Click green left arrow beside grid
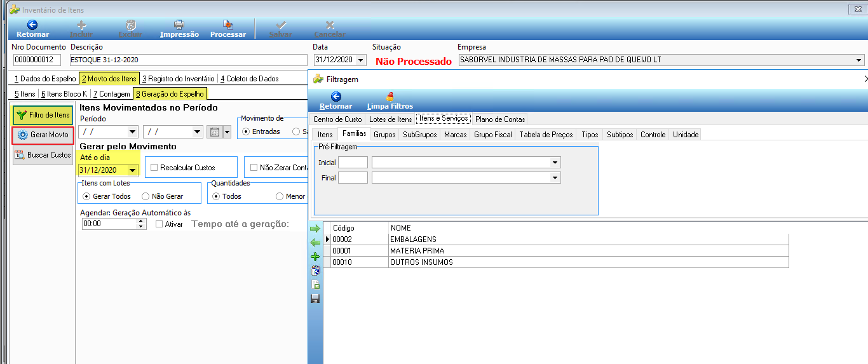This screenshot has height=364, width=868. (315, 242)
